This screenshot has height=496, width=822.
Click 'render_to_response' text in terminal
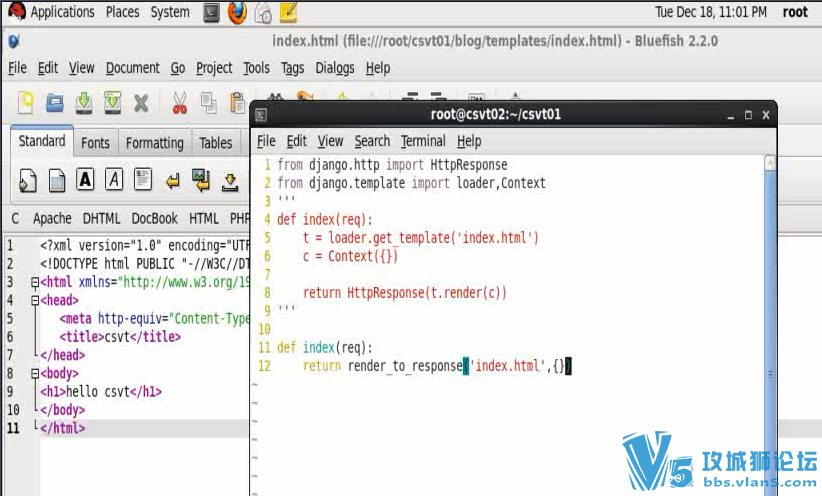point(405,365)
